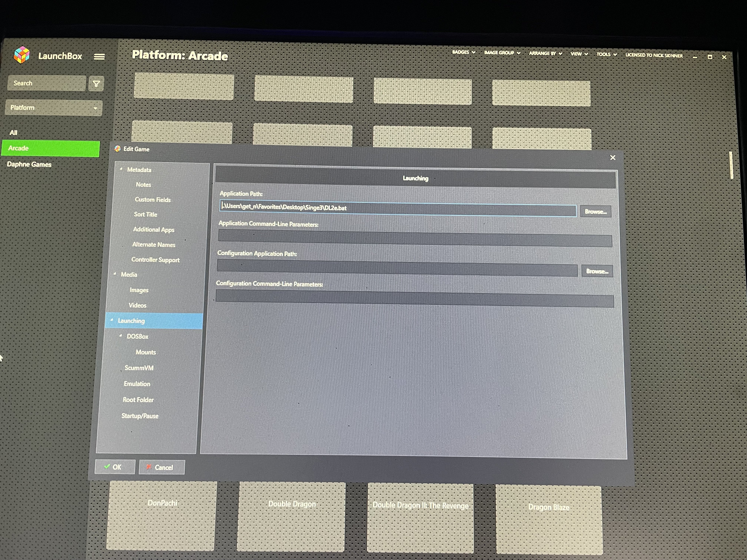Viewport: 747px width, 560px height.
Task: Click the LaunchBox cube logo
Action: point(22,55)
